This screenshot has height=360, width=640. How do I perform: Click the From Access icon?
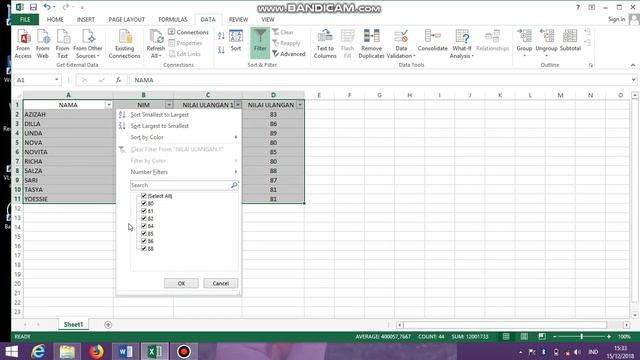[23, 44]
